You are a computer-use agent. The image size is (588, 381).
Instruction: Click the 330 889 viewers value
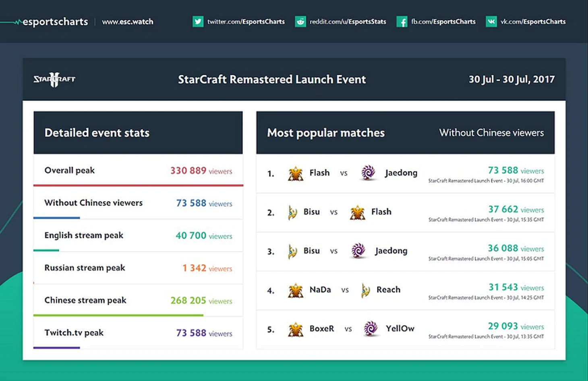click(201, 171)
